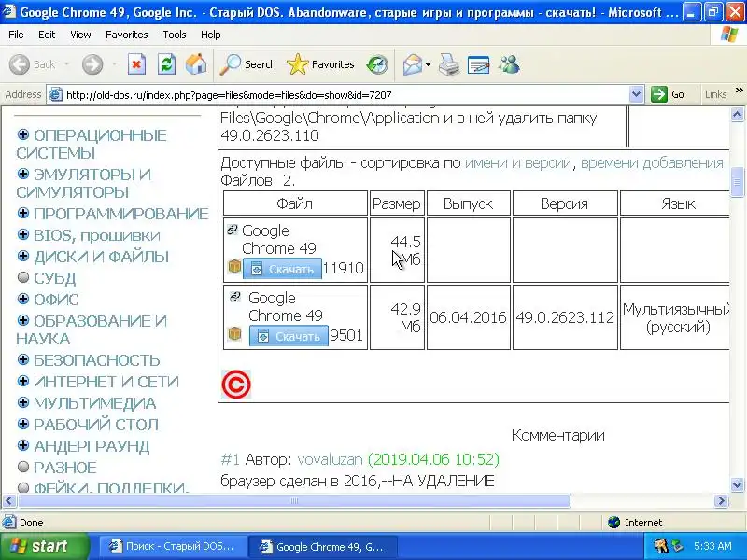
Task: Expand ЭМУЛЯТОРЫ И СИМУЛЯТОРЫ plus icon
Action: tap(22, 174)
